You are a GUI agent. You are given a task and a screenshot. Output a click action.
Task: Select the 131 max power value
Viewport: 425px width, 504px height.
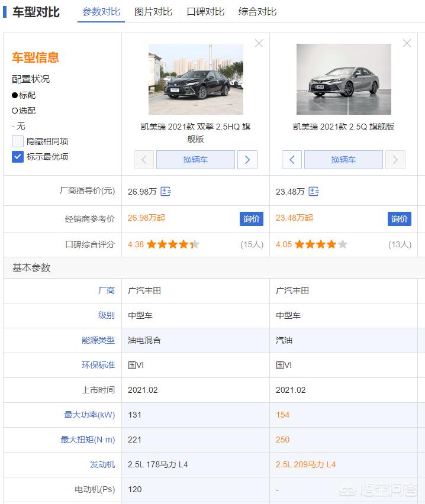(134, 415)
